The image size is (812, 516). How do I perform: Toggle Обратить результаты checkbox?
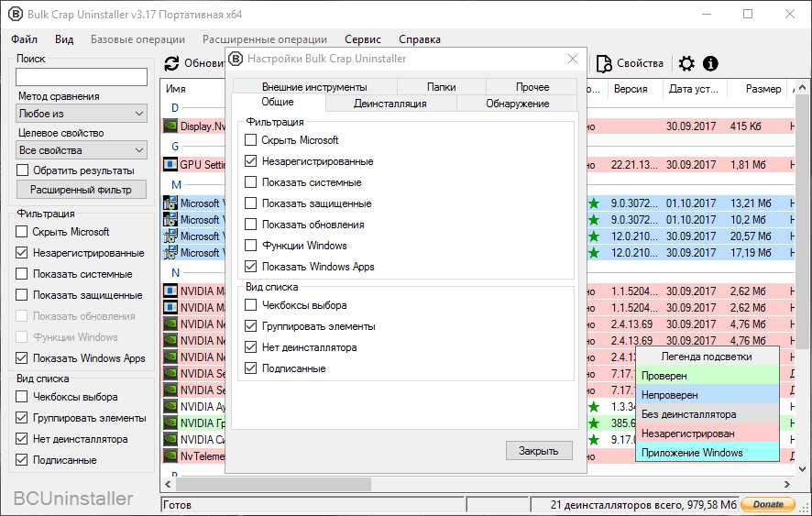(x=22, y=170)
